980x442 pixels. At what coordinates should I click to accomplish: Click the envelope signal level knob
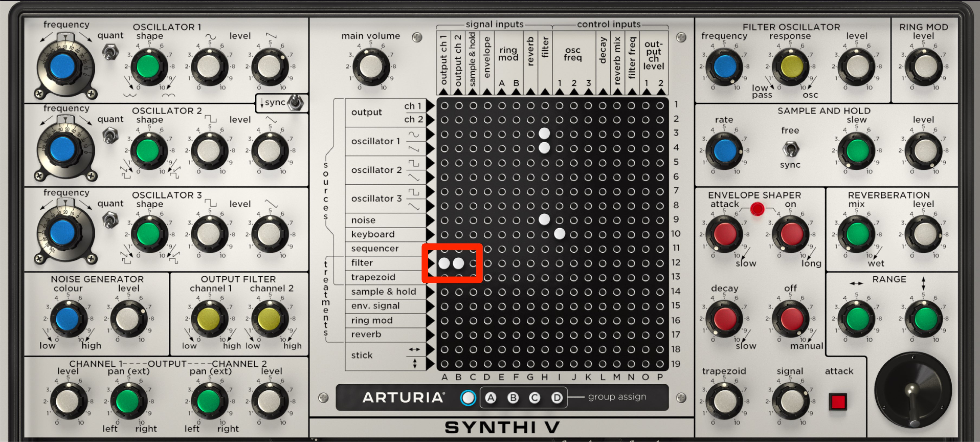(x=791, y=401)
